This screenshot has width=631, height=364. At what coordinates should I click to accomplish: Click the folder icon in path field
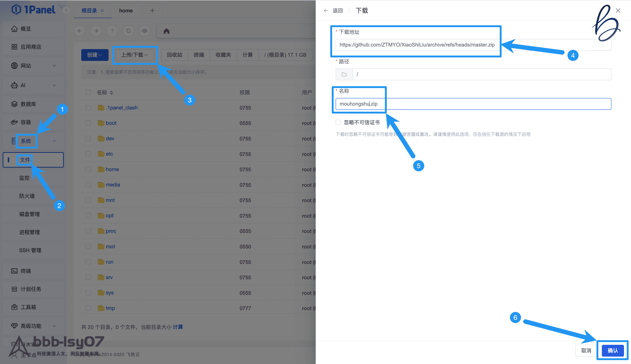pos(344,74)
